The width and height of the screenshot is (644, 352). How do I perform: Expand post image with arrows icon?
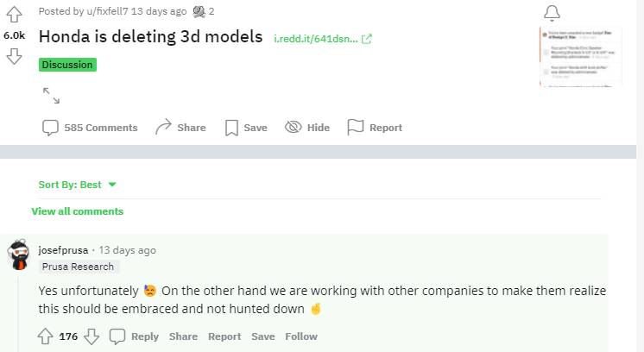(x=51, y=96)
